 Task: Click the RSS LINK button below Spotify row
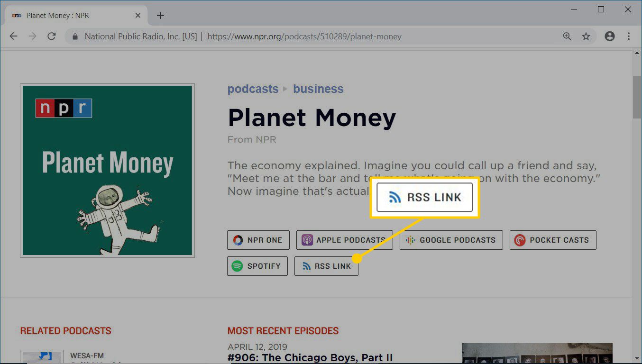pos(326,266)
